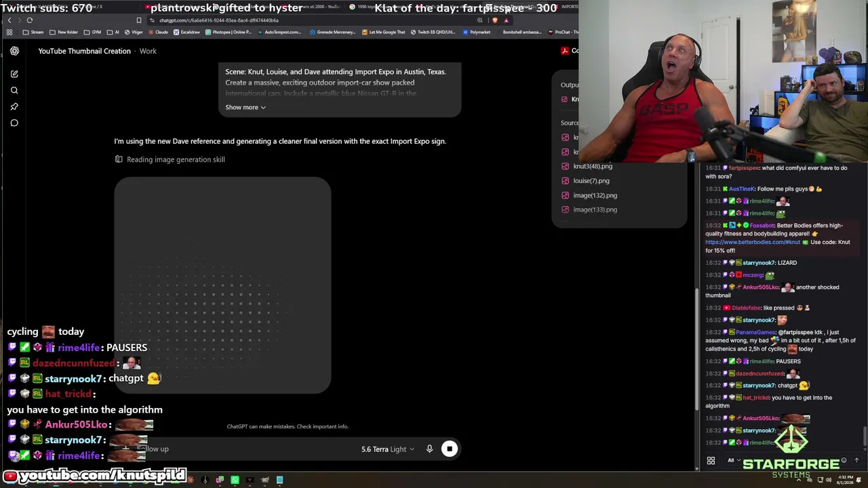Open the Vtiger bookmark
The image size is (868, 488).
pos(134,32)
